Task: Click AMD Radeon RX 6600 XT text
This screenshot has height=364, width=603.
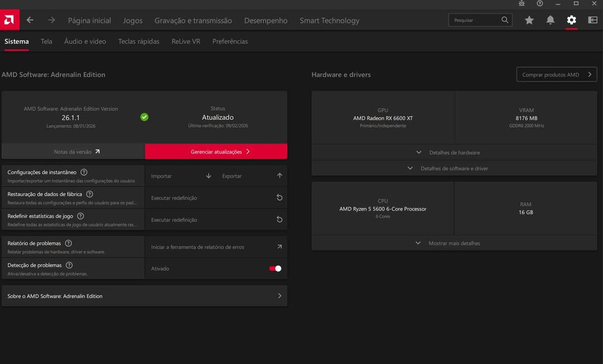Action: pyautogui.click(x=383, y=118)
